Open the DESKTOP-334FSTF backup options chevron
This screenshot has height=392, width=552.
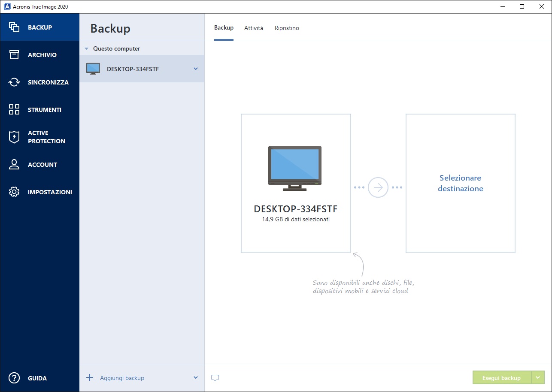tap(196, 69)
